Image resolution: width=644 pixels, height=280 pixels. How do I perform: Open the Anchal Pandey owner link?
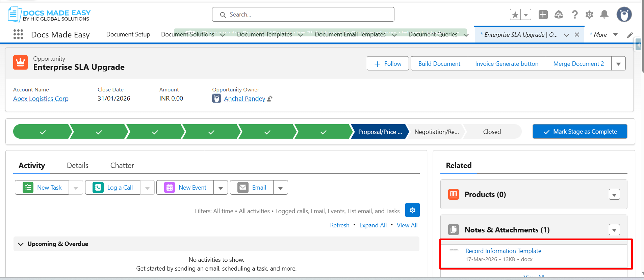(x=244, y=99)
